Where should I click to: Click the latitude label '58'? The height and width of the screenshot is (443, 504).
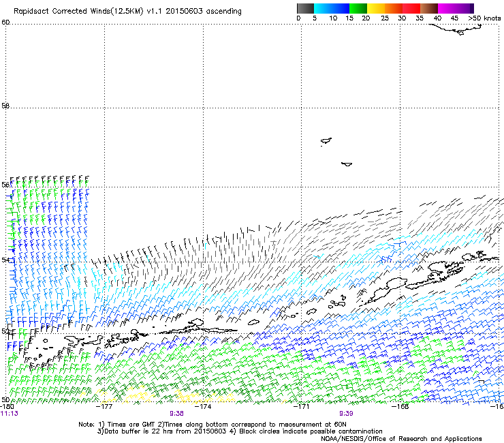pos(5,106)
